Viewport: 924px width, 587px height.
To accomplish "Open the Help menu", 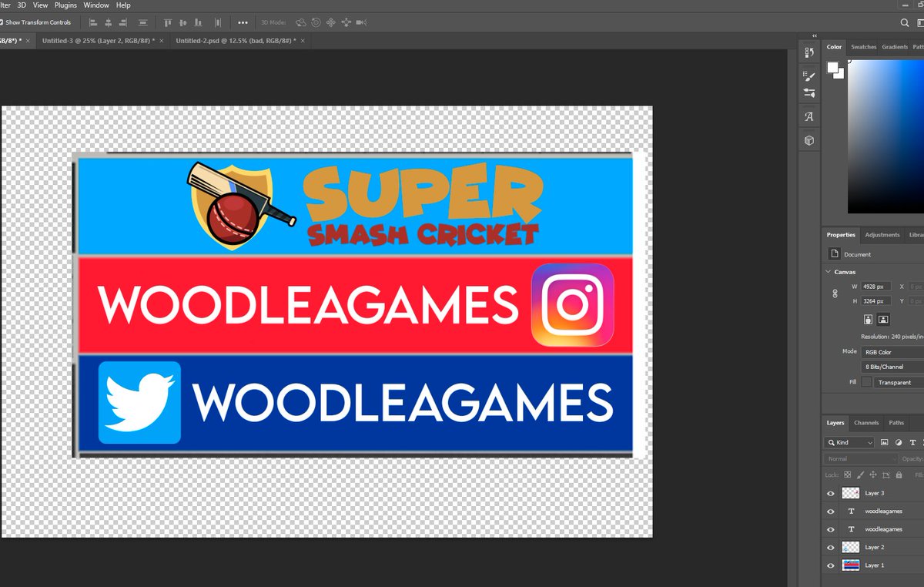I will click(123, 5).
